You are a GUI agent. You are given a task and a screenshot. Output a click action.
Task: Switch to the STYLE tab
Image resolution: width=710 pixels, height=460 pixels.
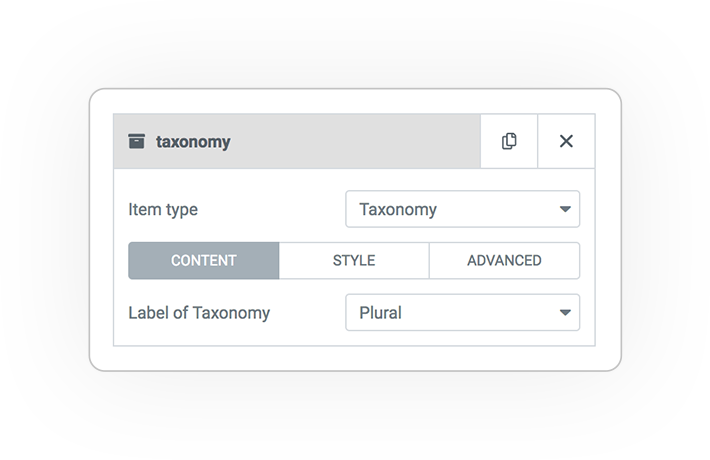(x=354, y=261)
